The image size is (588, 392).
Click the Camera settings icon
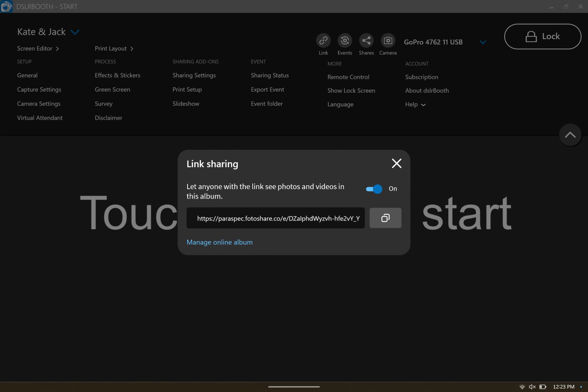pos(388,41)
